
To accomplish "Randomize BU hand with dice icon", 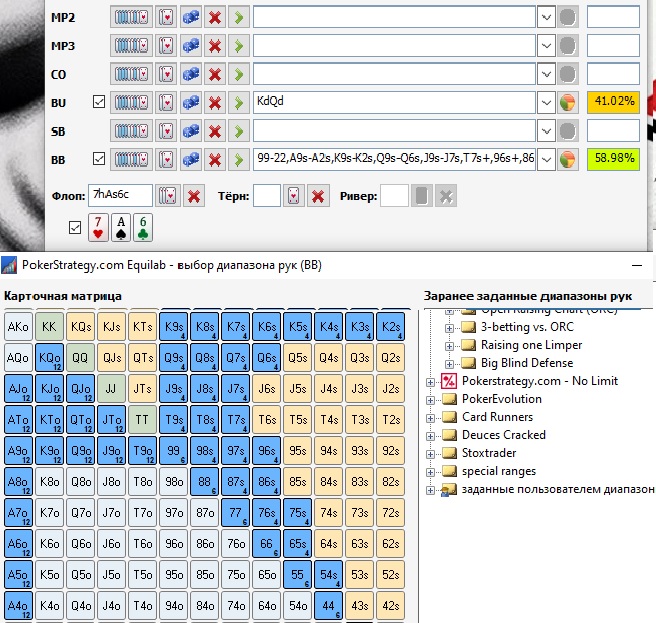I will 191,103.
